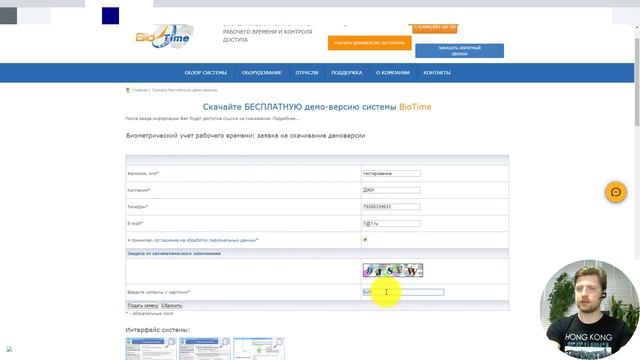Toggle the personal data agreement checkbox
The height and width of the screenshot is (360, 640).
[365, 240]
